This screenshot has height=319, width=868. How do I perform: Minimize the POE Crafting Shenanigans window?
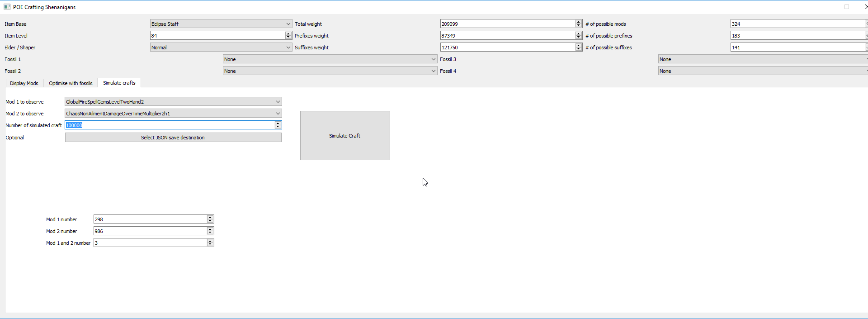(826, 7)
